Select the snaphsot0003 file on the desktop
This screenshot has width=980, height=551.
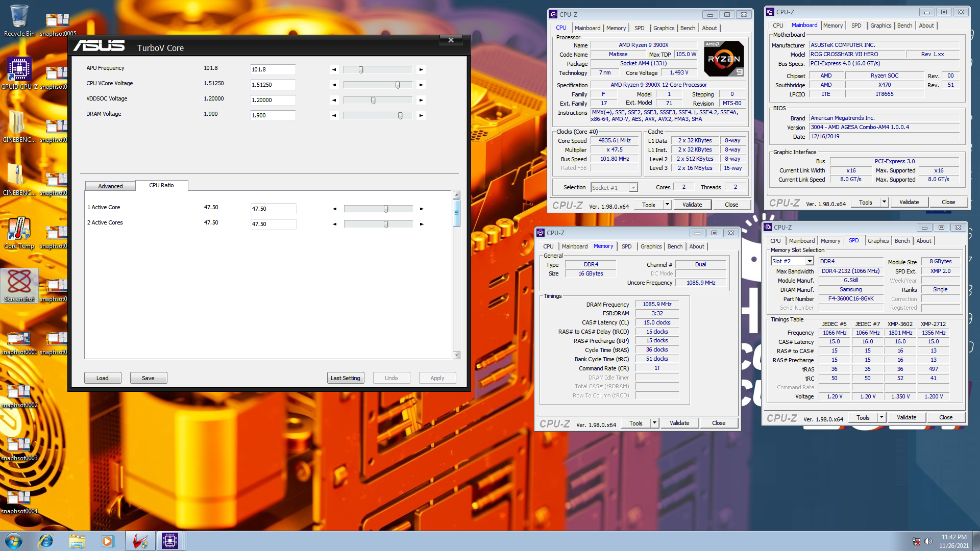coord(19,449)
